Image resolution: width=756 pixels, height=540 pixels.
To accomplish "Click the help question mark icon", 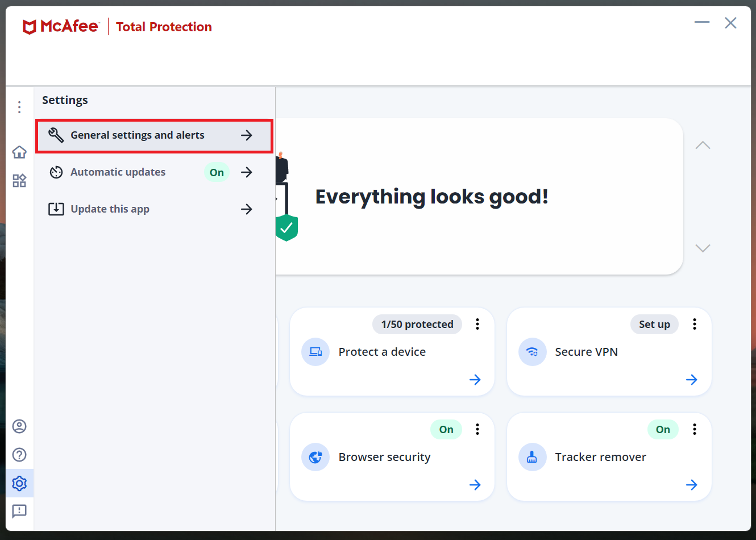I will point(19,455).
